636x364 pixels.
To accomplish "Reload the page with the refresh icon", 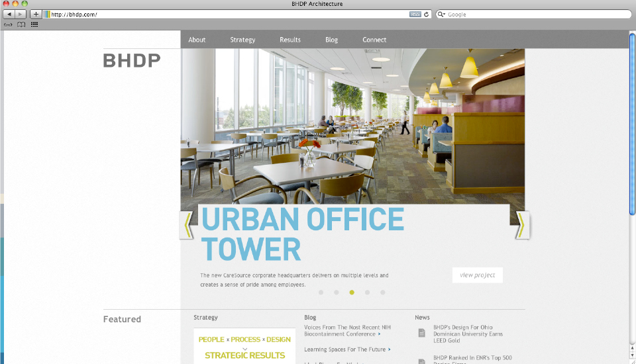I will [x=427, y=14].
